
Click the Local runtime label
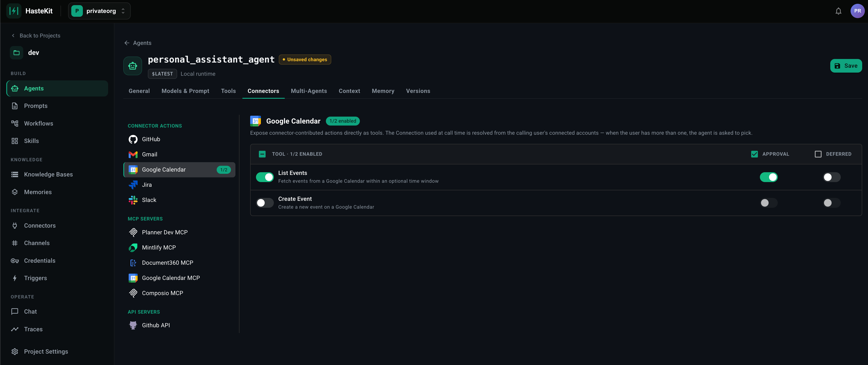[198, 74]
